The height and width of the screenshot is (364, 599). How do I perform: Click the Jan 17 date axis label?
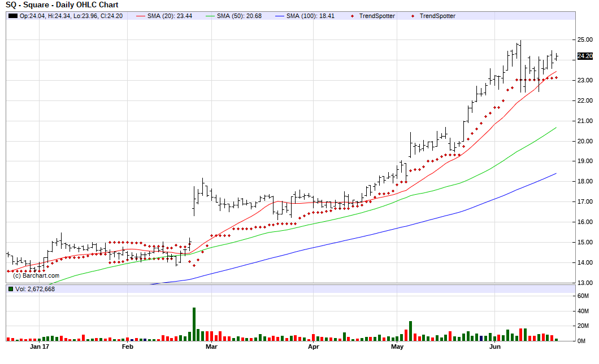40,347
